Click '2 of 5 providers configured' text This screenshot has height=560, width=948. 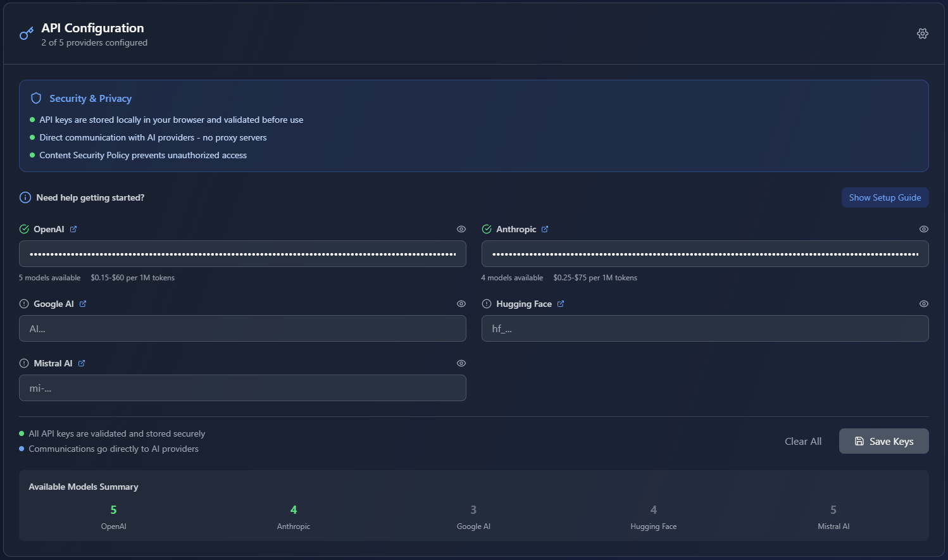pos(94,42)
